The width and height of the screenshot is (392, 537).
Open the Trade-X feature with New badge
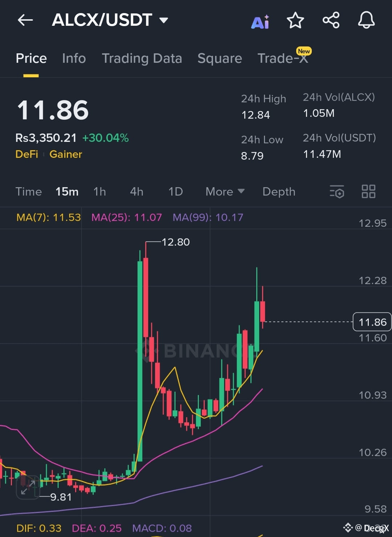(x=283, y=58)
